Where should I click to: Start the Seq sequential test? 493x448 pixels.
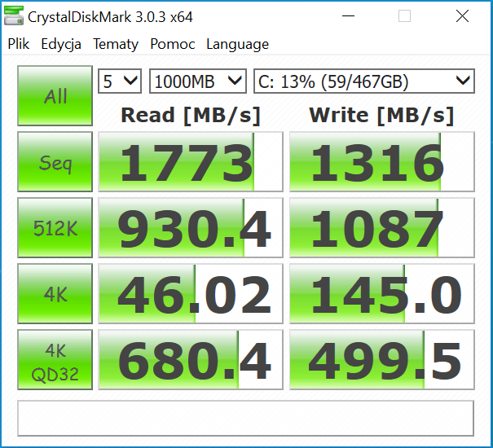(55, 162)
